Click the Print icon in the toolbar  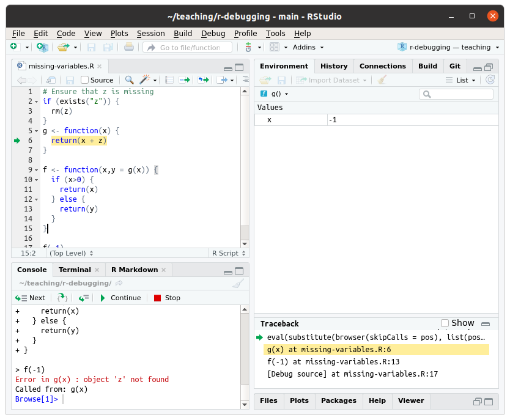[129, 47]
